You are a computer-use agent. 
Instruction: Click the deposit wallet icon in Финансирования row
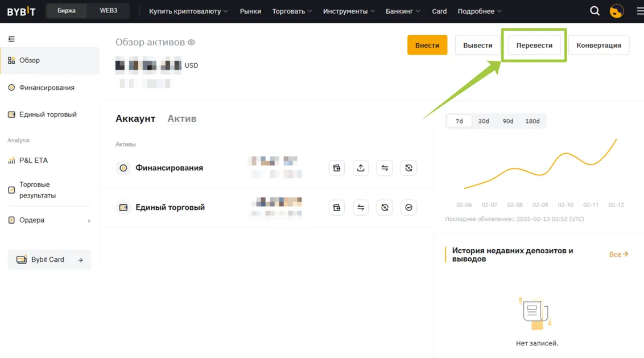pos(337,168)
